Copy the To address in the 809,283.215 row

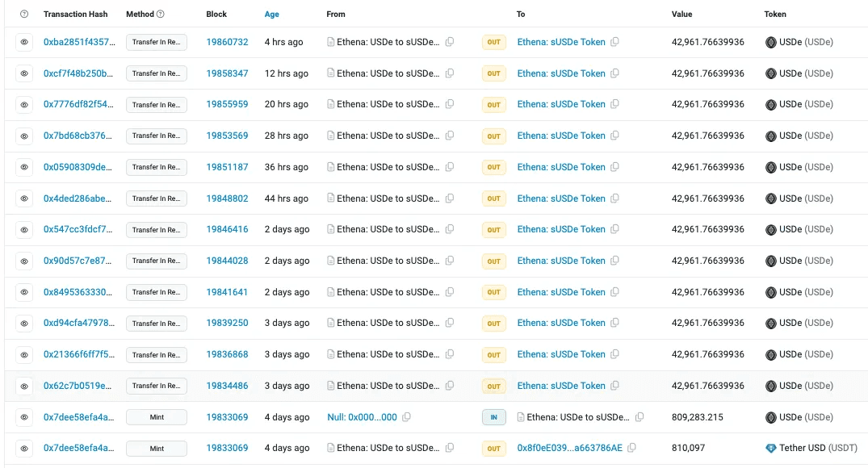(639, 417)
